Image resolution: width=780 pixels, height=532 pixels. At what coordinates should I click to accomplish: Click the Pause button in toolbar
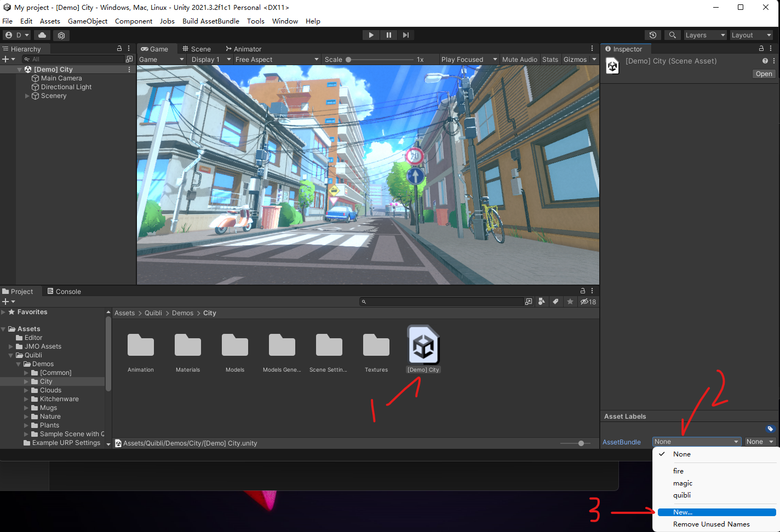(388, 35)
